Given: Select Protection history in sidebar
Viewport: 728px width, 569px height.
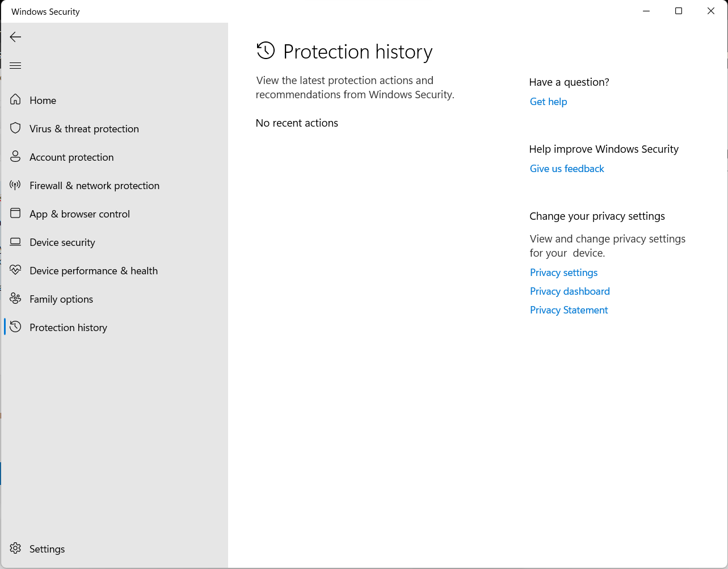Looking at the screenshot, I should 114,327.
